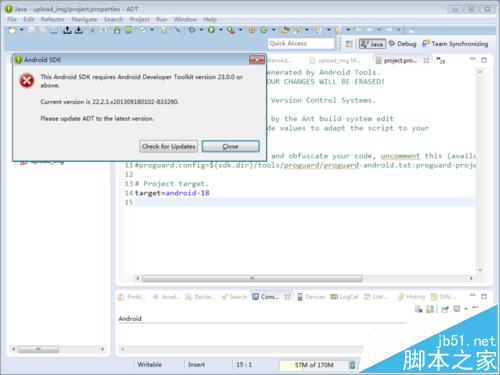Select the upload_img editor tab

click(335, 61)
